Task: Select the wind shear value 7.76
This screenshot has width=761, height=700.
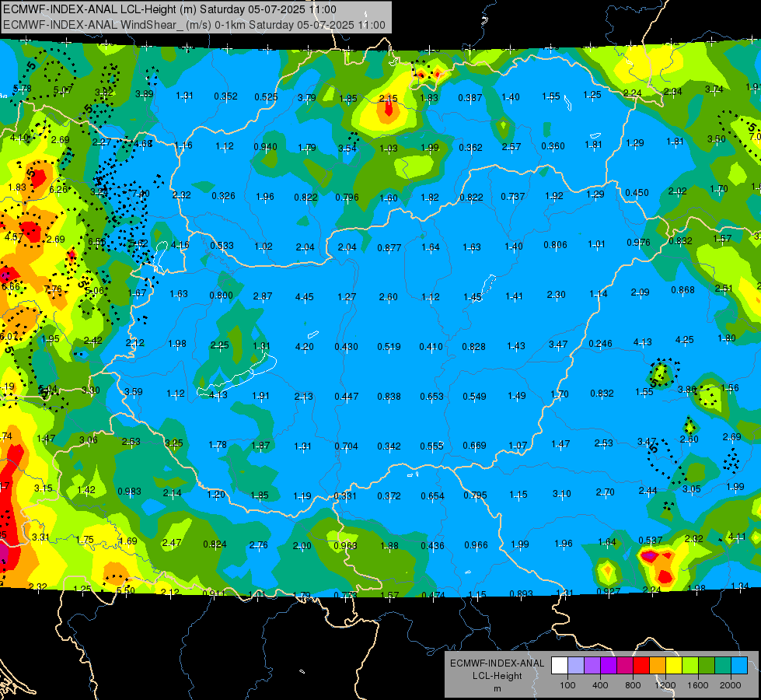Action: [x=53, y=289]
